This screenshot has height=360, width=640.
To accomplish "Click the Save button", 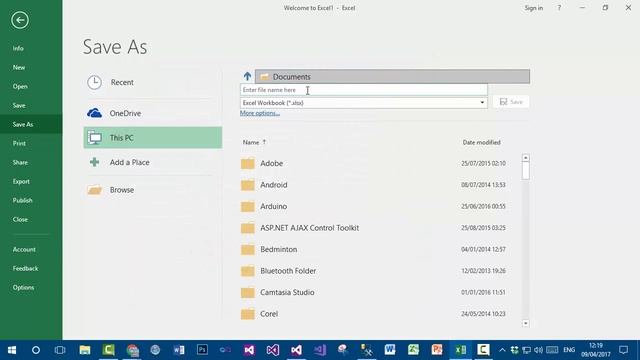I will [x=511, y=102].
